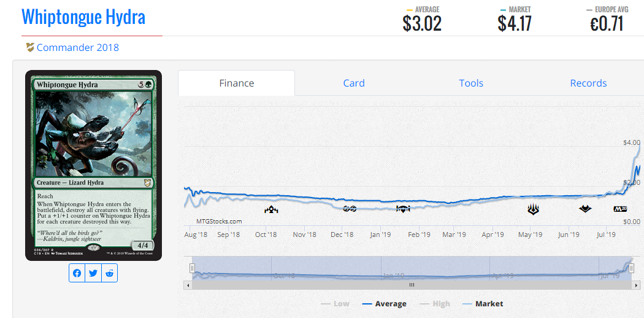Share card on Twitter
This screenshot has width=644, height=318.
[93, 273]
